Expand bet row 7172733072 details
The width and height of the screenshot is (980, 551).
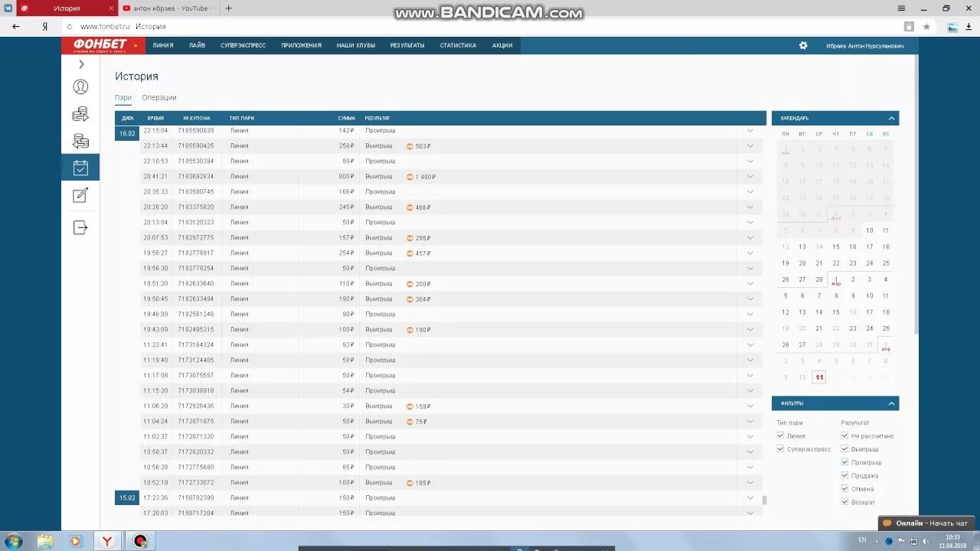(x=750, y=483)
